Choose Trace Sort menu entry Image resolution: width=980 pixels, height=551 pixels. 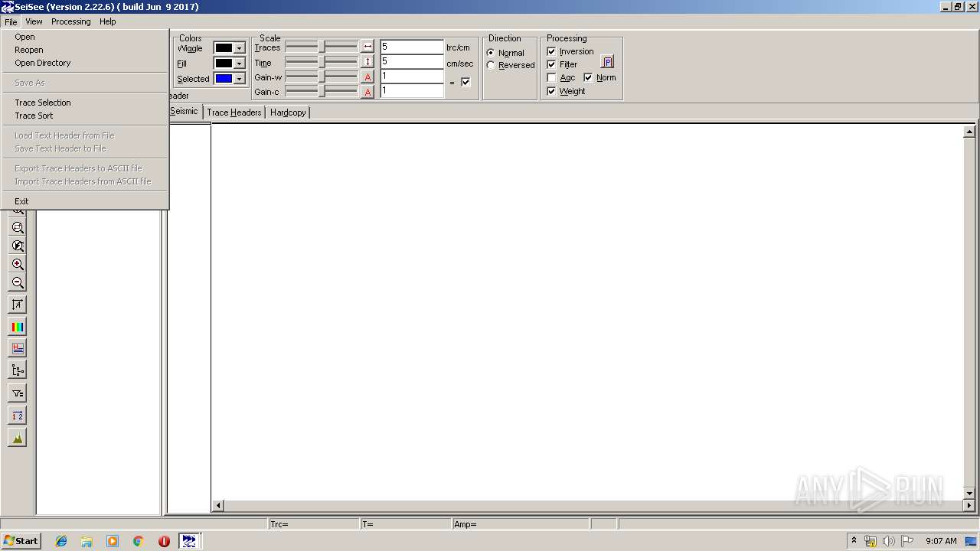[x=85, y=116]
